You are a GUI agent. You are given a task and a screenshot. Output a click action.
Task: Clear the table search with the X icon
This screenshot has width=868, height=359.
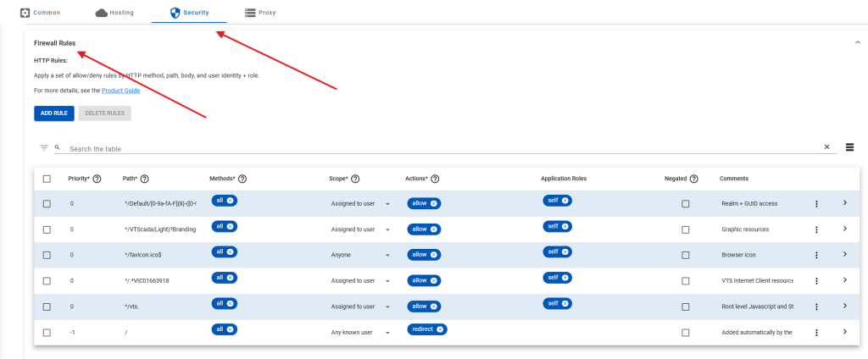point(826,147)
